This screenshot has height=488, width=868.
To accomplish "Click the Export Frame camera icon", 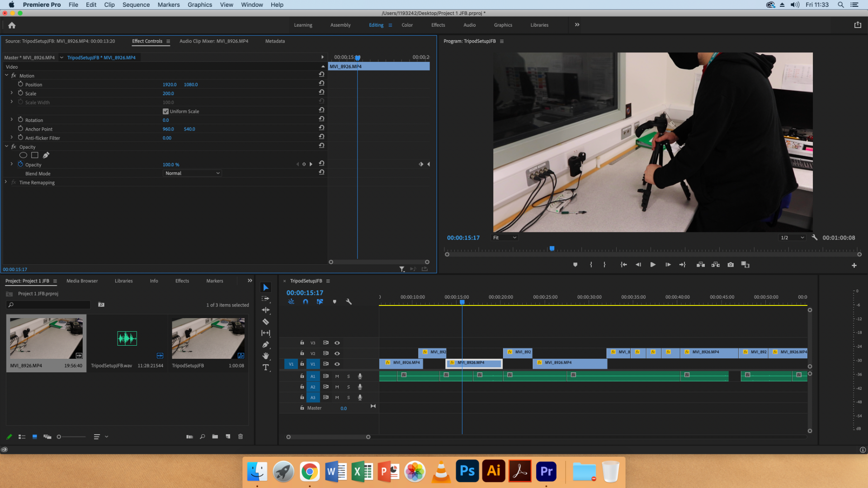I will tap(730, 265).
